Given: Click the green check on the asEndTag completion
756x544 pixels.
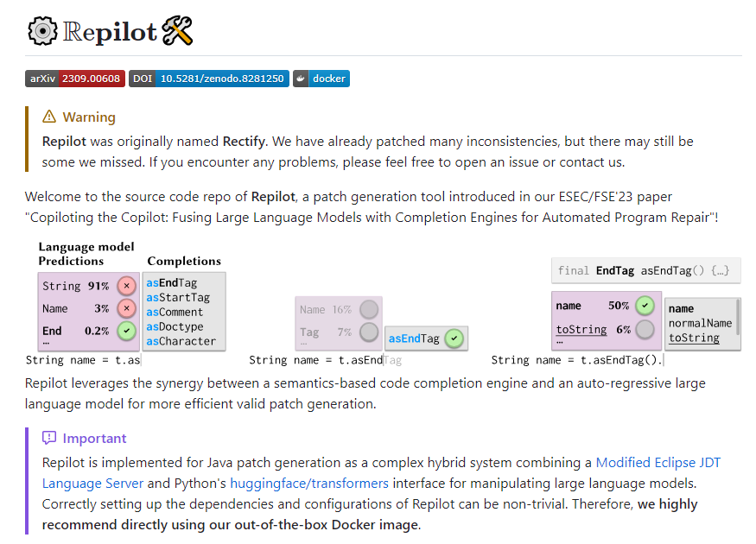Looking at the screenshot, I should coord(454,338).
